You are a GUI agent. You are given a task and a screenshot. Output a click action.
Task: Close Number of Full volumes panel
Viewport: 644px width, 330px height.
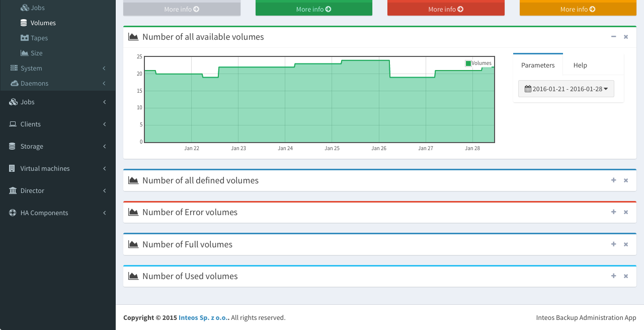click(x=626, y=244)
